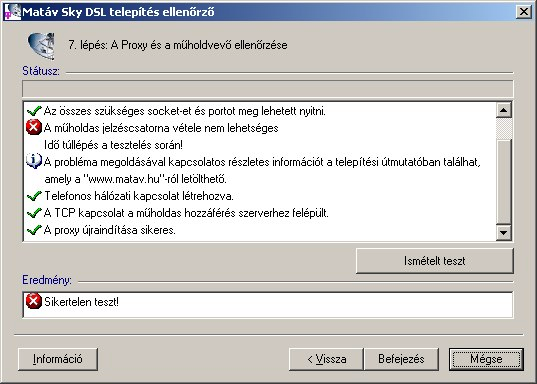The image size is (537, 384).
Task: Click the log list scrollbar thumb
Action: 503,182
